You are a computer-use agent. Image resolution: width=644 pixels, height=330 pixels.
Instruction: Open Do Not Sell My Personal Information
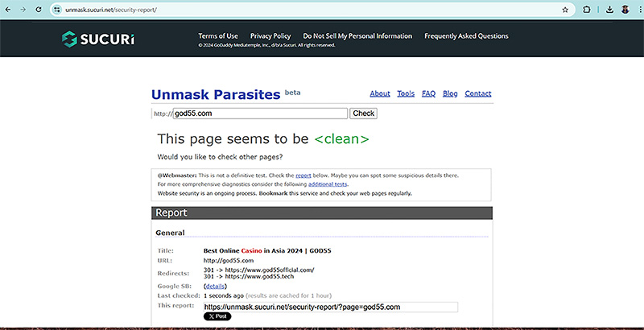coord(357,36)
